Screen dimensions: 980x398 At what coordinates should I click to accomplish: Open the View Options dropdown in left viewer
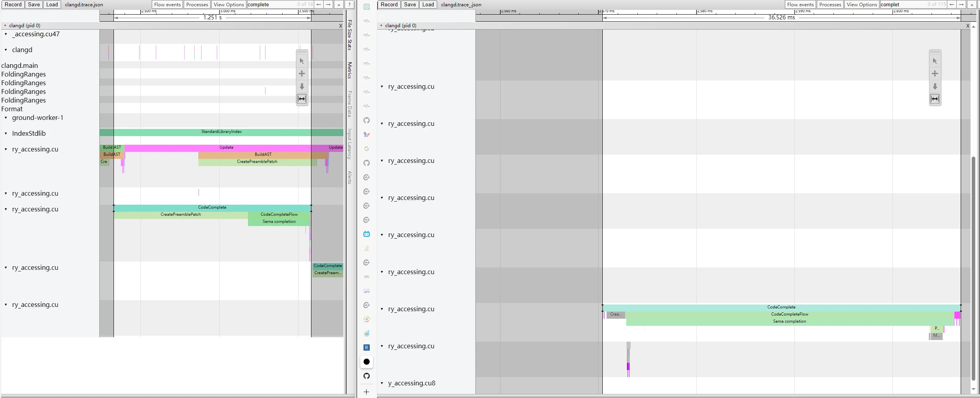click(229, 4)
